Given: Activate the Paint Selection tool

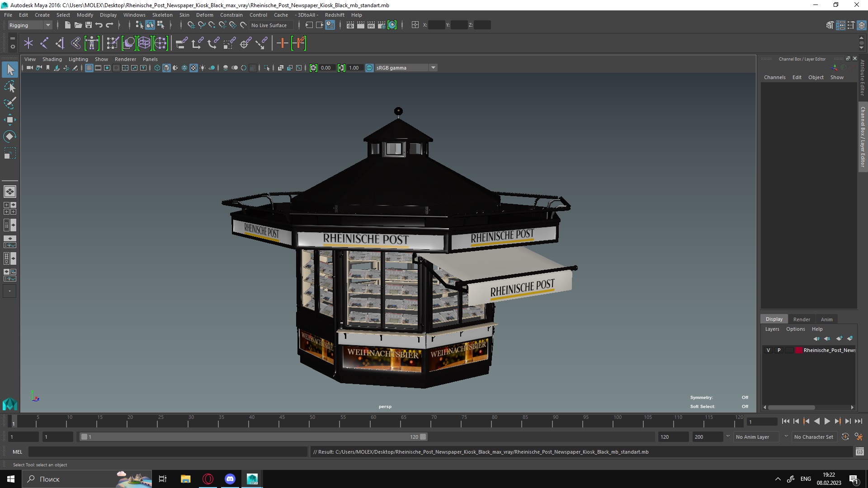Looking at the screenshot, I should pyautogui.click(x=10, y=103).
